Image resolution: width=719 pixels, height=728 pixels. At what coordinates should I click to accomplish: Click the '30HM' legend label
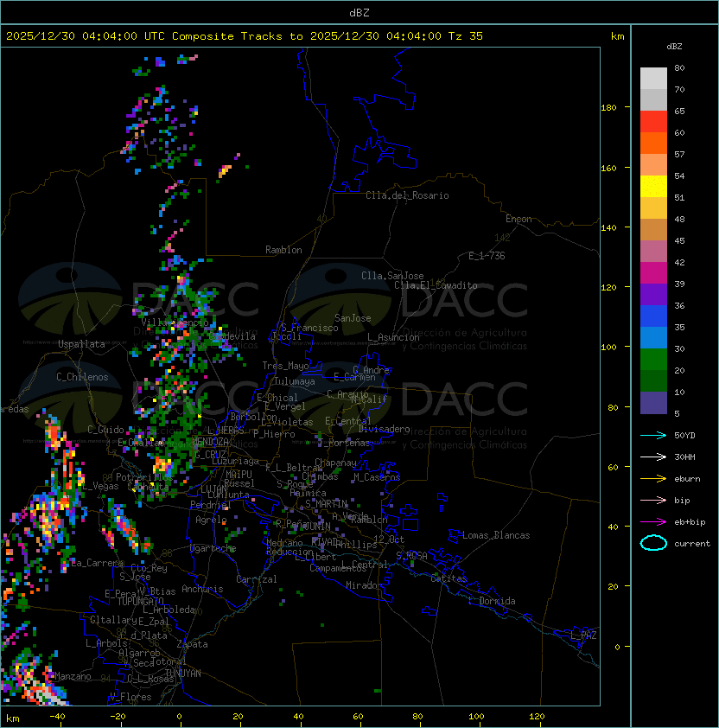[x=684, y=457]
